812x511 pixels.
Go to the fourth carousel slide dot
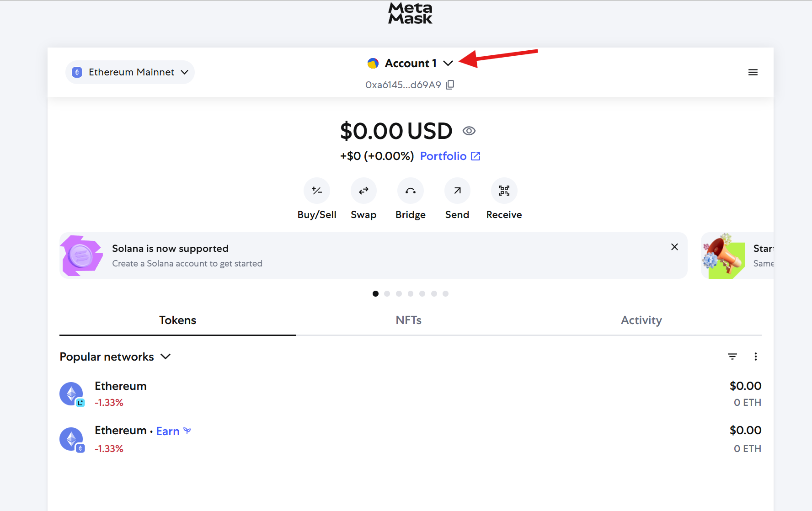click(411, 293)
